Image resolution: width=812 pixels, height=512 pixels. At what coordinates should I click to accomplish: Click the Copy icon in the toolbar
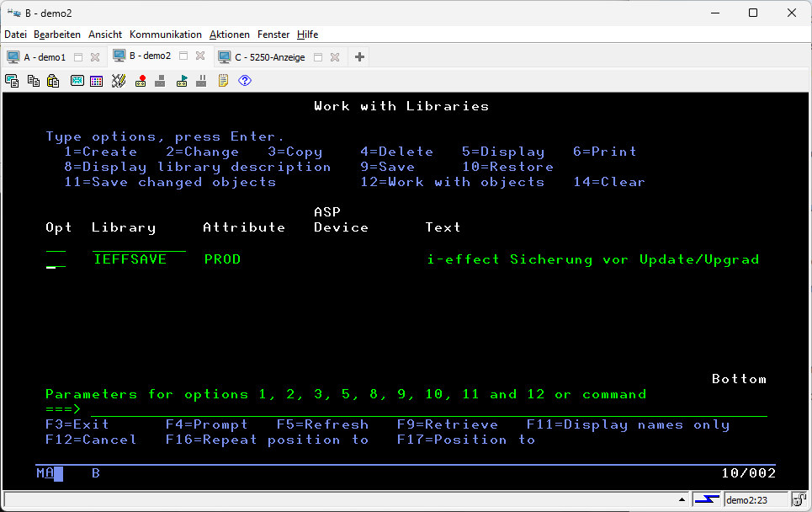(x=33, y=81)
